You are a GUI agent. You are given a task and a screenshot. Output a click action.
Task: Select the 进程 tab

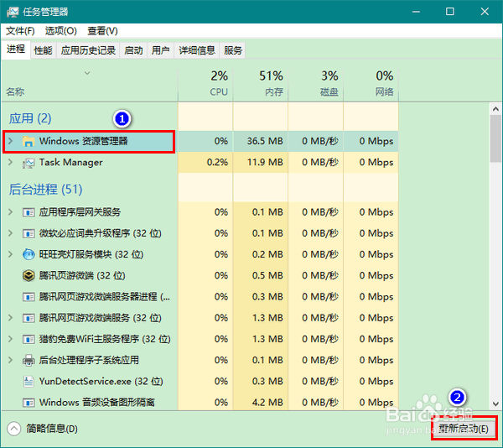point(16,49)
